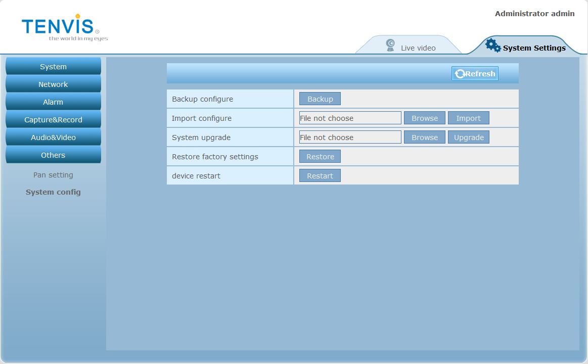Viewport: 588px width, 364px height.
Task: Select System config submenu item
Action: pyautogui.click(x=53, y=192)
